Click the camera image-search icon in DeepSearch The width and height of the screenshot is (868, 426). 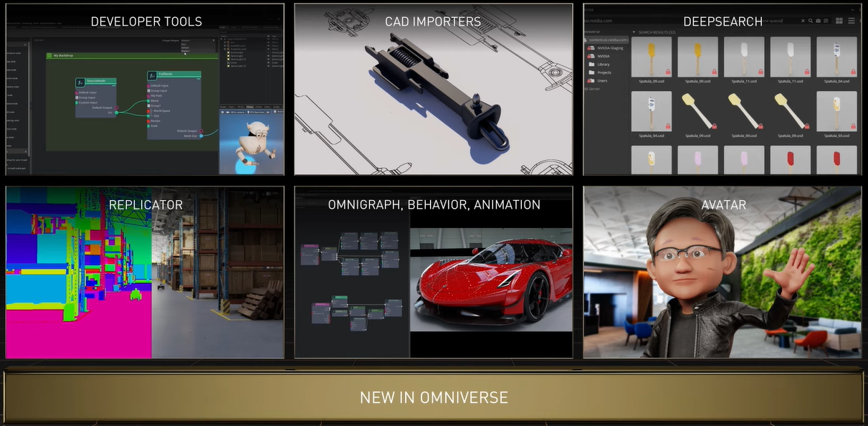click(x=819, y=21)
